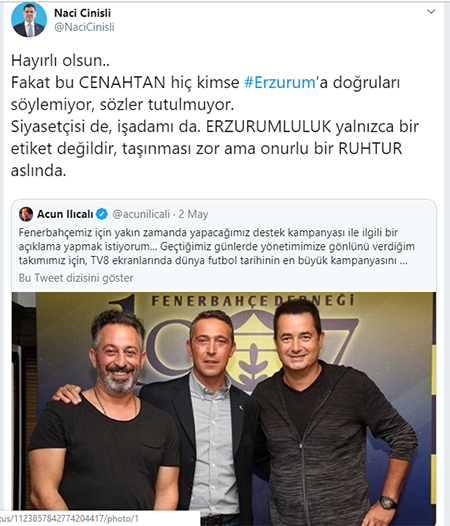Open the quoted tweet text about Fenerbahçe
450x526 pixels.
click(x=216, y=247)
